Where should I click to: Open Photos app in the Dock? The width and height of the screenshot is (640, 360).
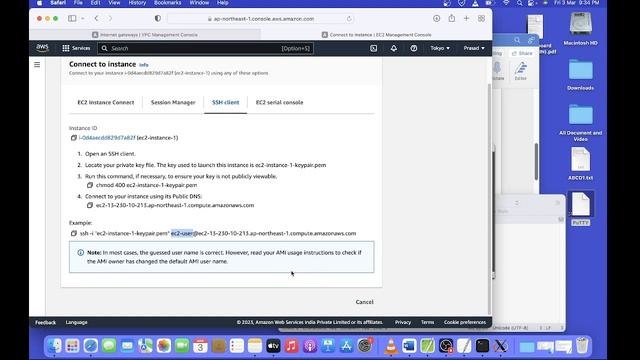[163, 346]
